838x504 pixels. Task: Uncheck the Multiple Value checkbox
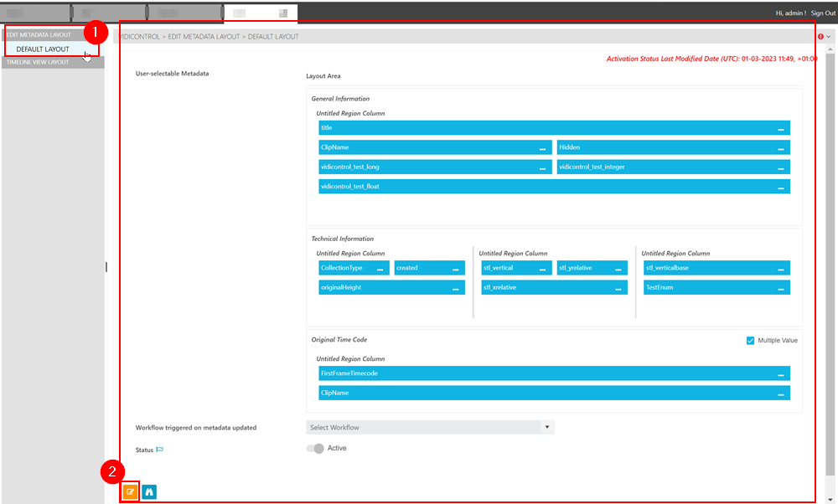(x=750, y=341)
